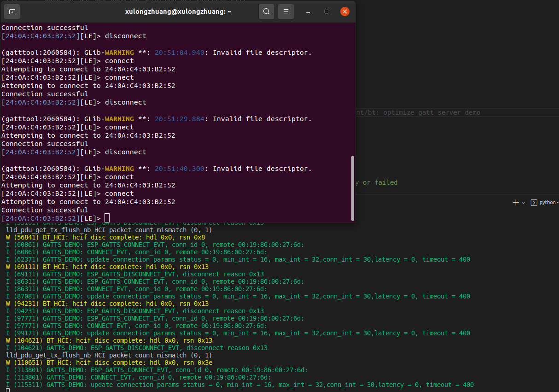Place the cursor at the gatttool prompt

point(107,218)
